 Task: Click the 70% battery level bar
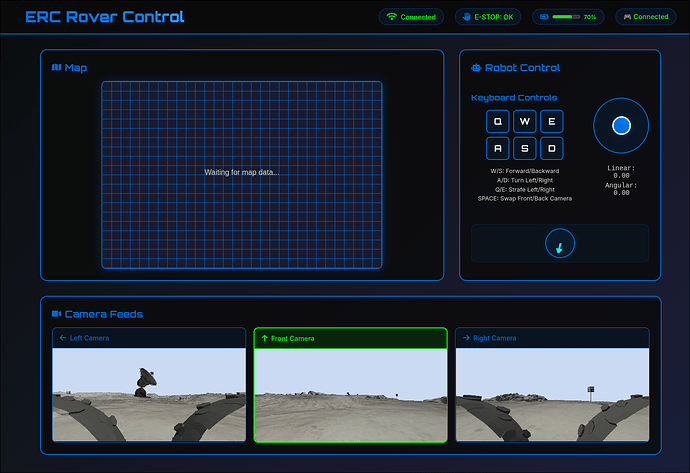click(566, 17)
